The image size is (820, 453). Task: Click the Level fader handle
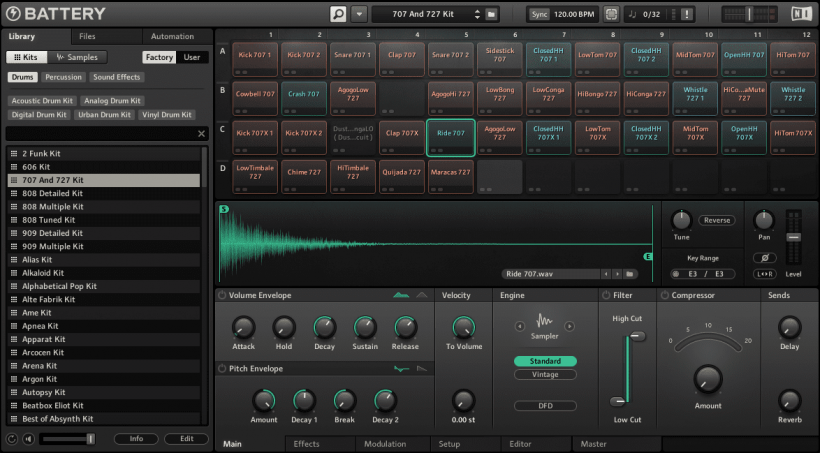793,237
